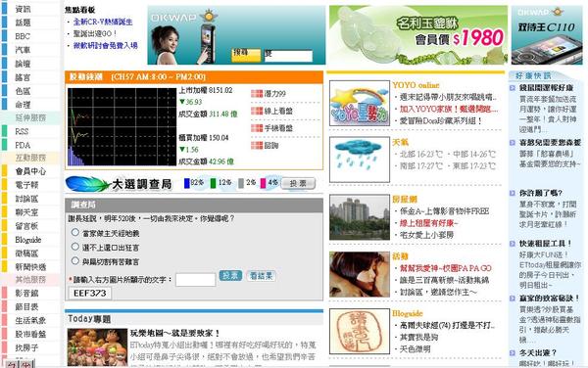Open the 加入YOYO家族 red link

tap(449, 109)
